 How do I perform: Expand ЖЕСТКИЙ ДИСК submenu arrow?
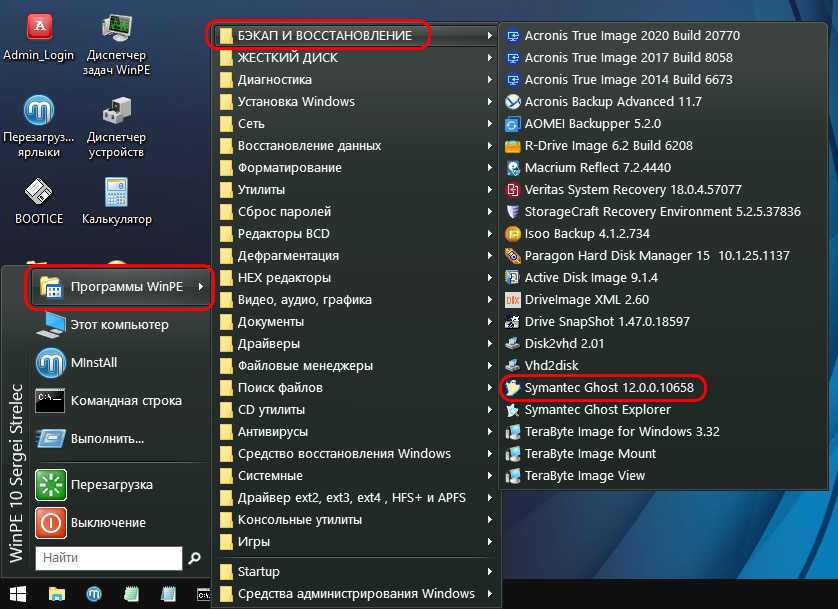coord(490,58)
